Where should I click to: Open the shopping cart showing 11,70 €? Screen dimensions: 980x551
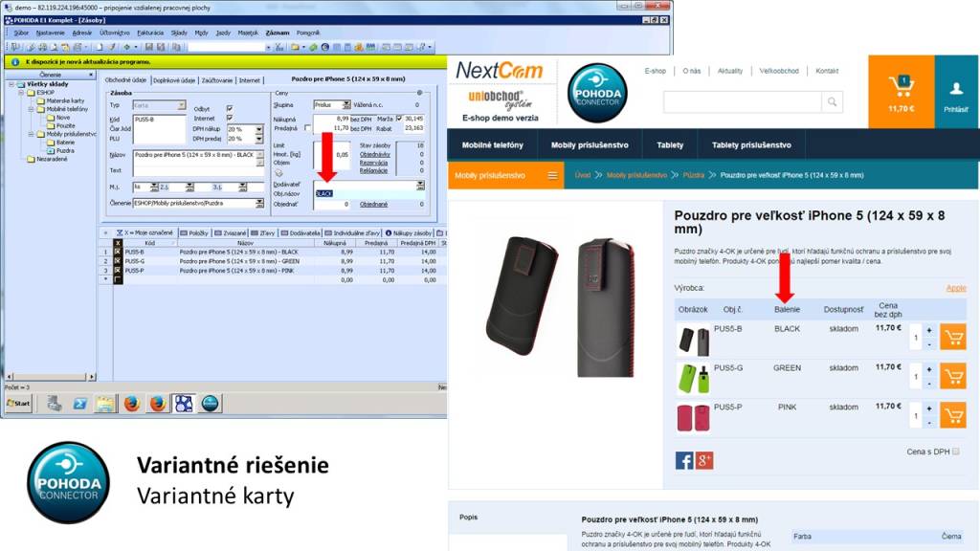coord(902,92)
